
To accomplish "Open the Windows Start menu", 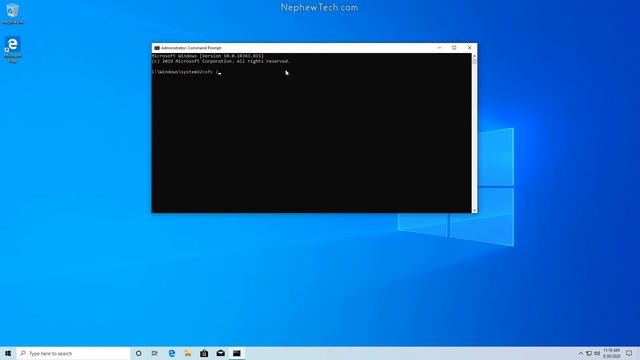I will click(x=8, y=353).
